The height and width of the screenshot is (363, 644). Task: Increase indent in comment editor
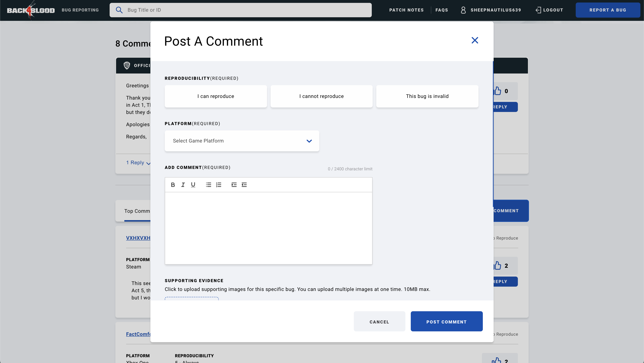tap(234, 185)
